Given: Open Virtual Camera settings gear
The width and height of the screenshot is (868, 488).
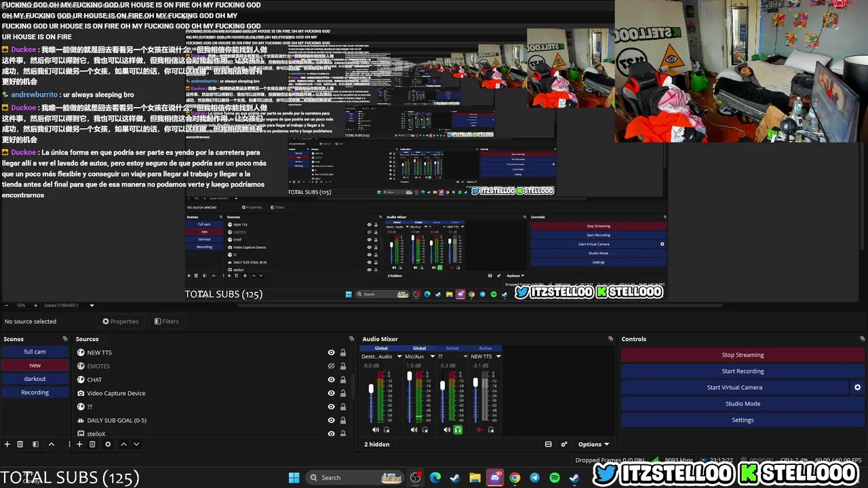Looking at the screenshot, I should (857, 388).
